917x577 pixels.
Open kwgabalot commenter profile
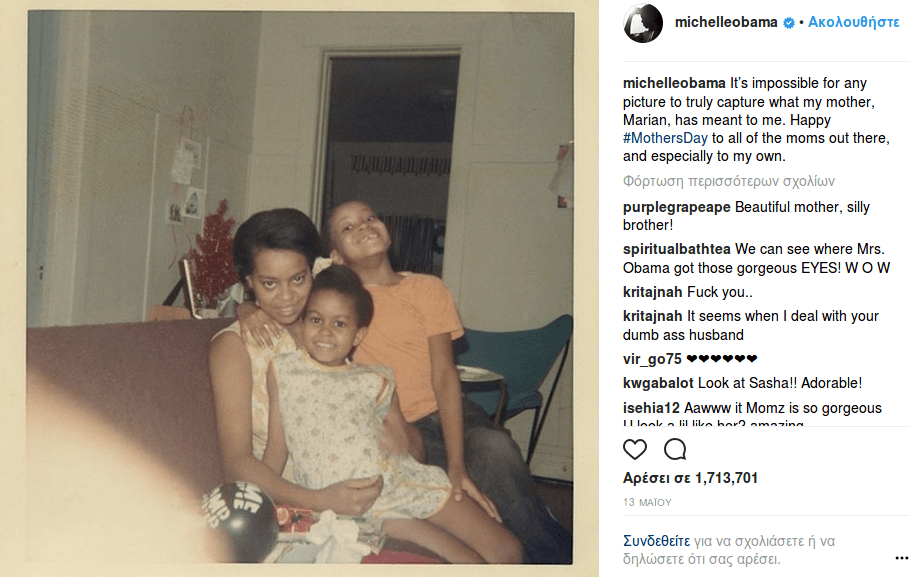tap(658, 383)
